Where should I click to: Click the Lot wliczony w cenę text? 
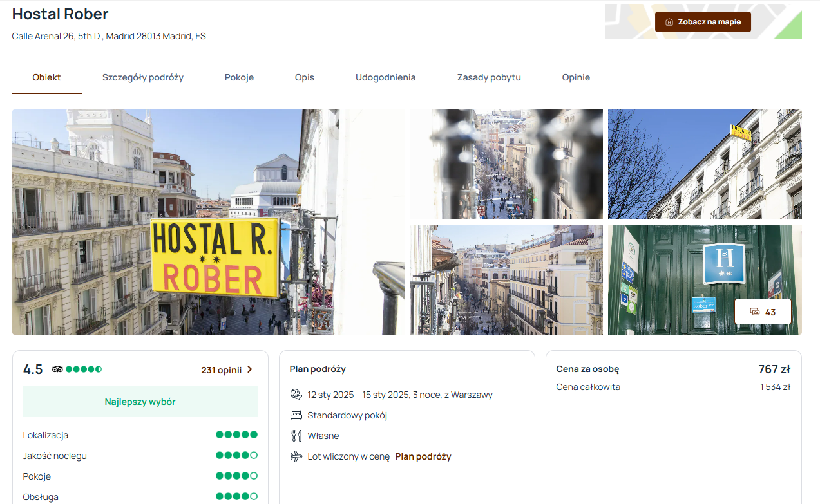tap(348, 456)
